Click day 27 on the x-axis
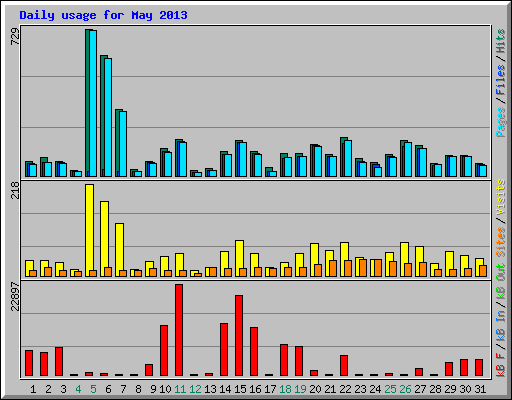This screenshot has width=512, height=400. [420, 389]
